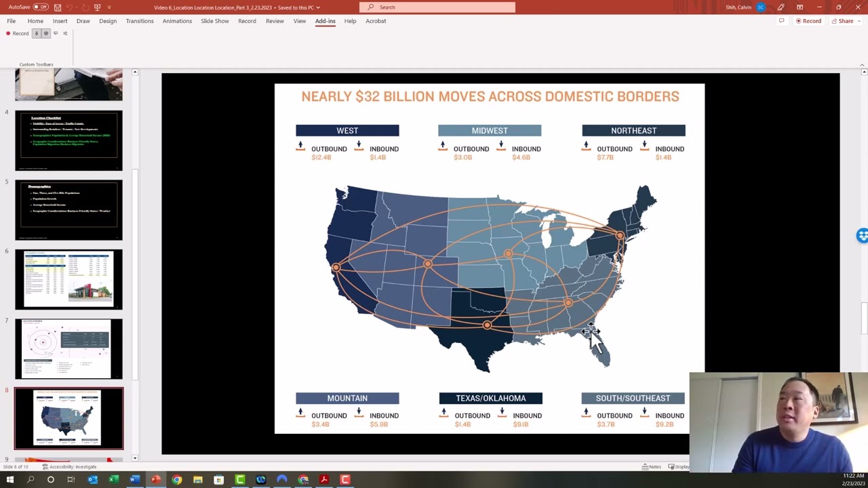Select slide 6 table thumbnail
The height and width of the screenshot is (488, 868).
point(69,279)
